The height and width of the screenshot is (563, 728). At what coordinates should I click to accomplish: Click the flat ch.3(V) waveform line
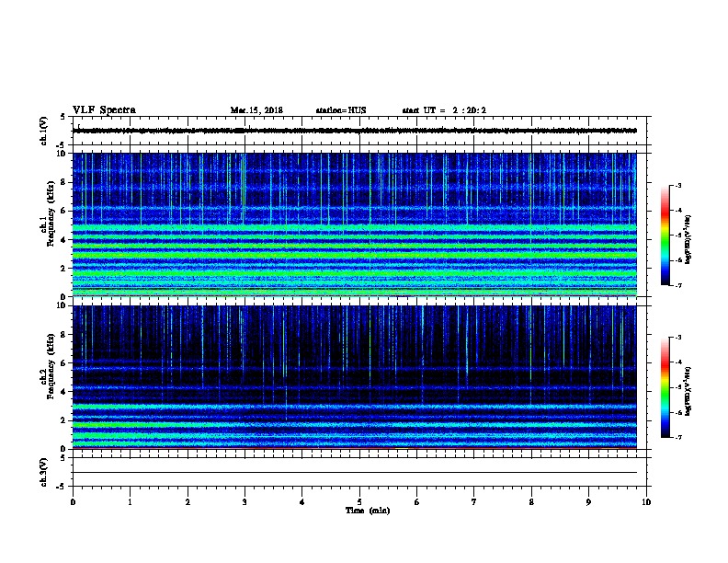pos(355,473)
